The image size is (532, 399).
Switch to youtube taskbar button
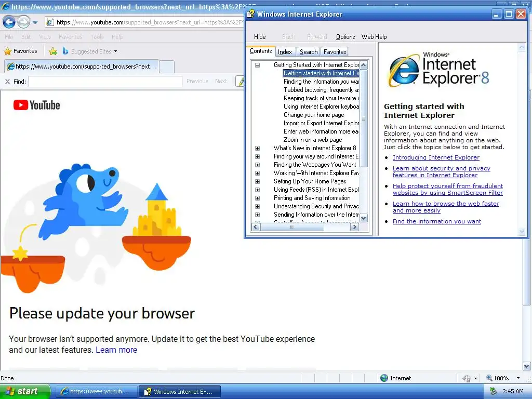point(96,392)
